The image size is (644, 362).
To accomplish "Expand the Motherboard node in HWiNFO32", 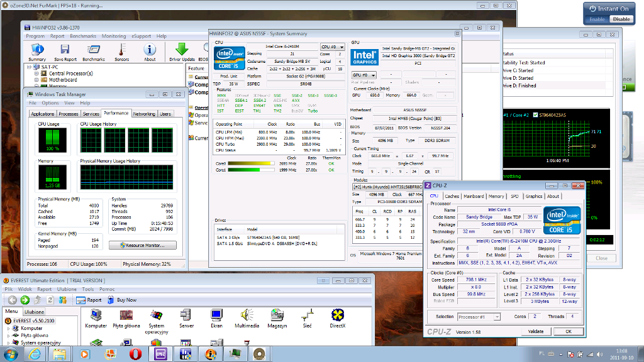I will pos(36,80).
